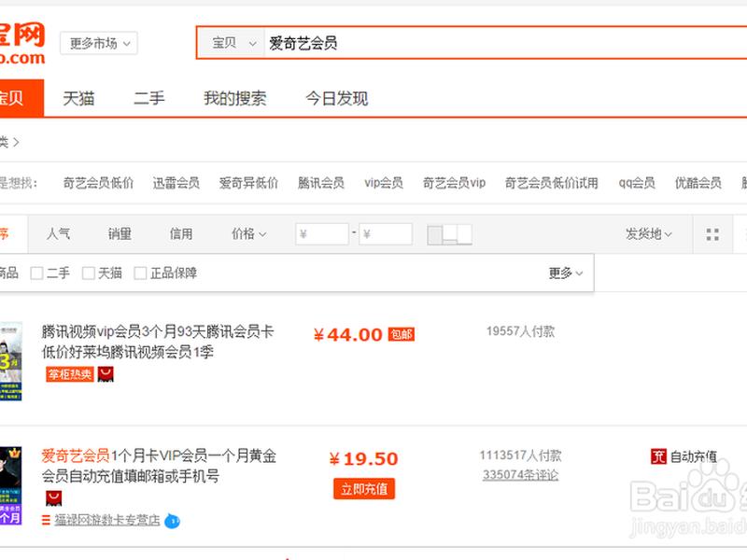The height and width of the screenshot is (560, 747).
Task: Click suggested search 奇艺会员低价
Action: point(98,183)
